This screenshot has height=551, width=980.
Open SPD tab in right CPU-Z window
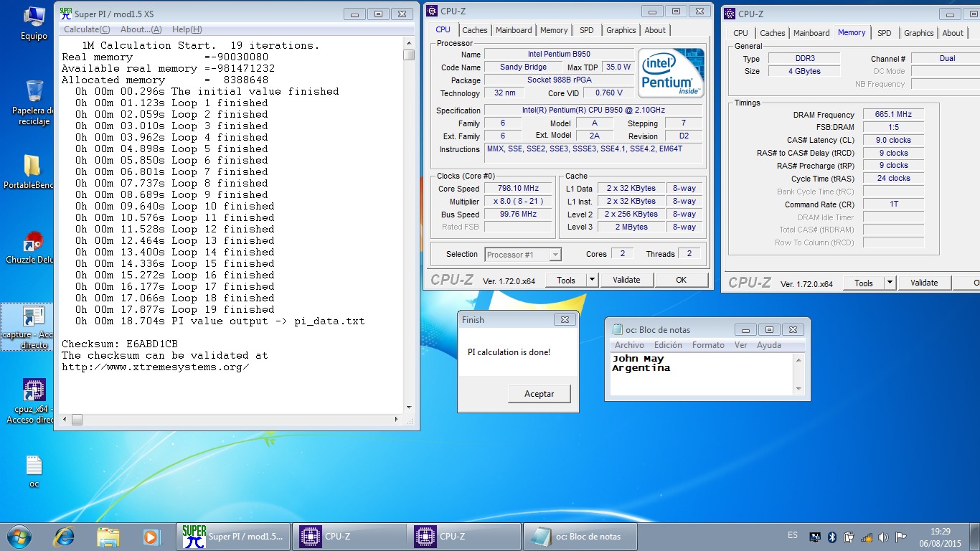[885, 33]
